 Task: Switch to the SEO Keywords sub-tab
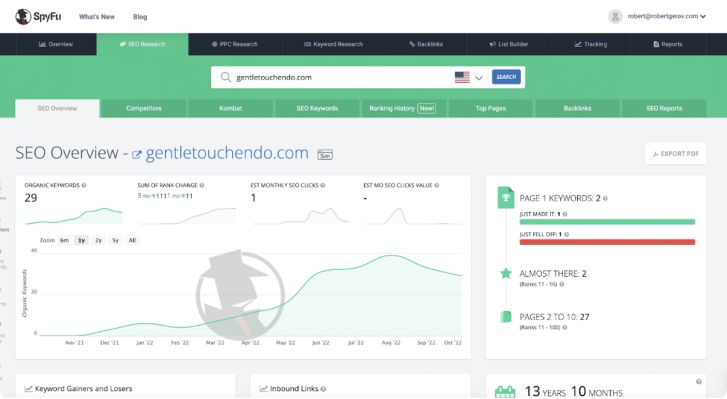click(317, 108)
